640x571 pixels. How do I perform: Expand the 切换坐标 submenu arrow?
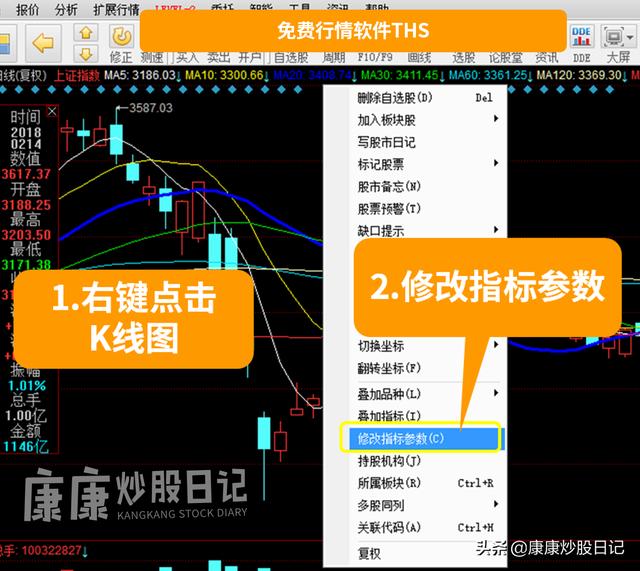pos(496,344)
